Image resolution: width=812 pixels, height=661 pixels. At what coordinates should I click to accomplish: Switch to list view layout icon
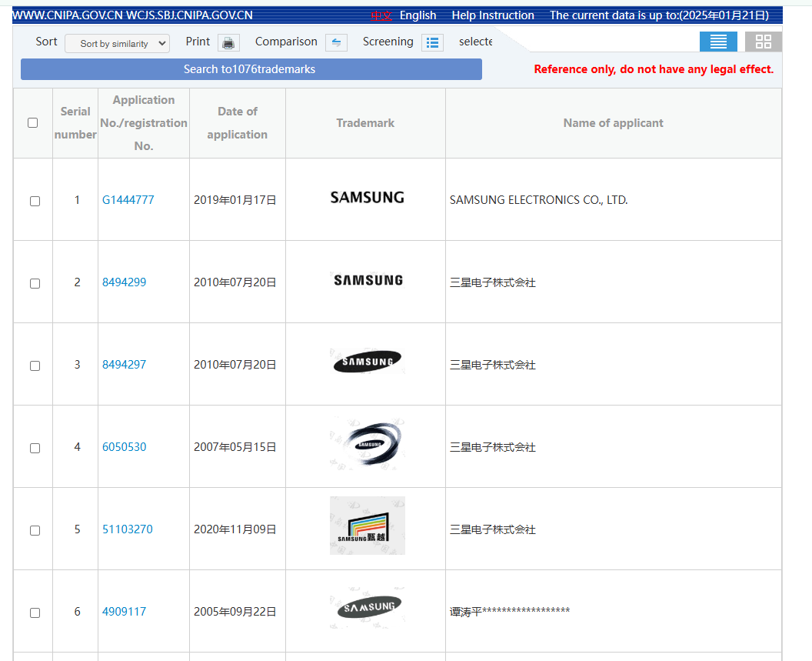(718, 42)
